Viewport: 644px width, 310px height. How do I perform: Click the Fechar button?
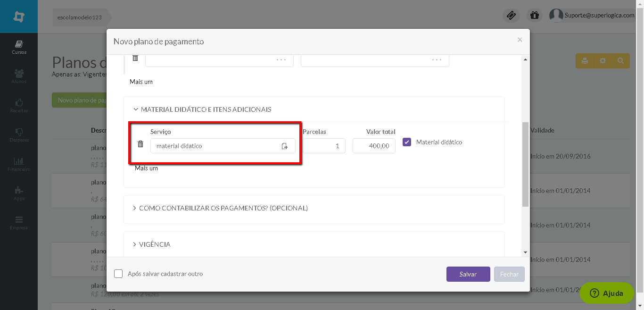click(x=509, y=274)
